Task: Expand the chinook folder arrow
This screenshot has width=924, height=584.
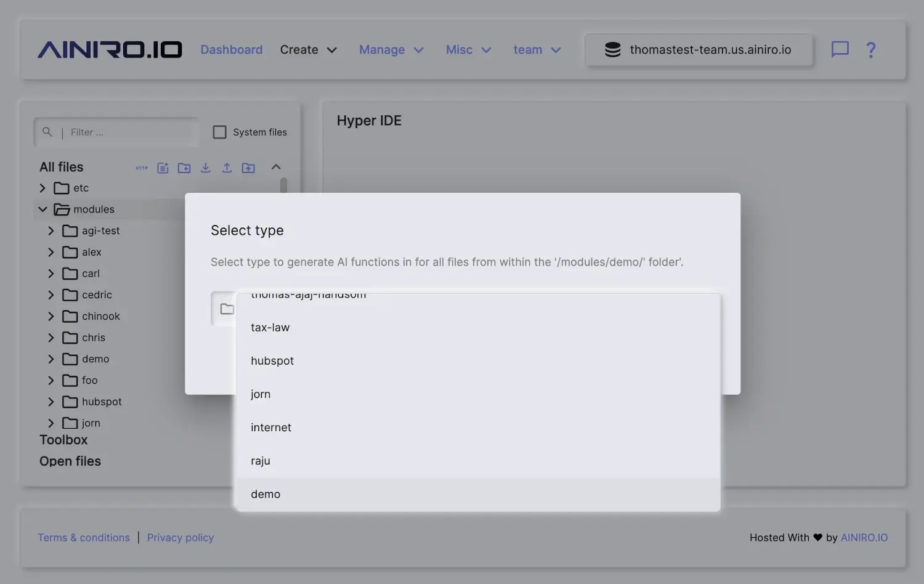Action: (x=51, y=316)
